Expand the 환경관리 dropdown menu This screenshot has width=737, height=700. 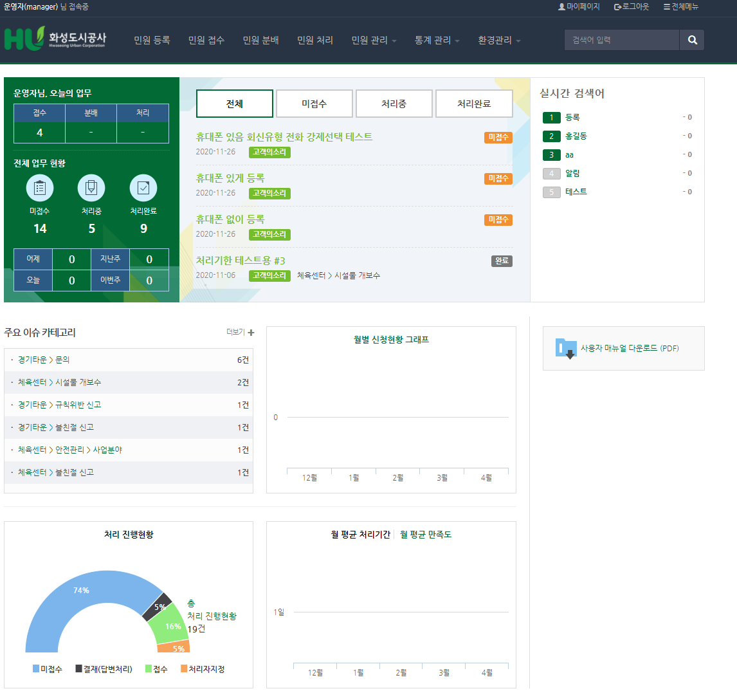[499, 40]
